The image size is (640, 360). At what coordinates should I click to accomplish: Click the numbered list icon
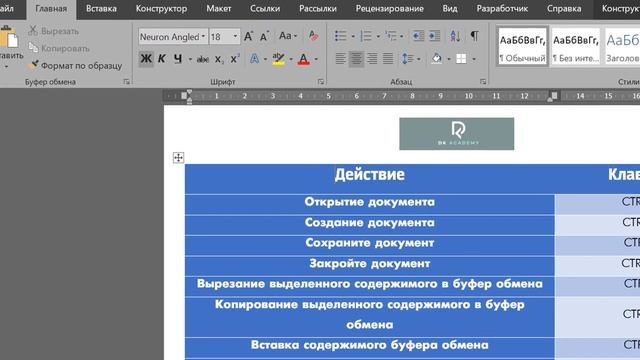tap(366, 36)
